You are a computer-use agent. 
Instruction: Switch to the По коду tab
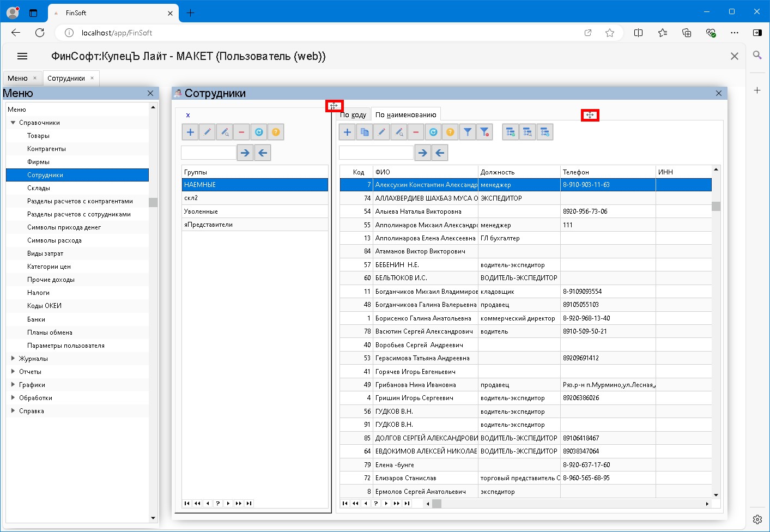pyautogui.click(x=353, y=114)
